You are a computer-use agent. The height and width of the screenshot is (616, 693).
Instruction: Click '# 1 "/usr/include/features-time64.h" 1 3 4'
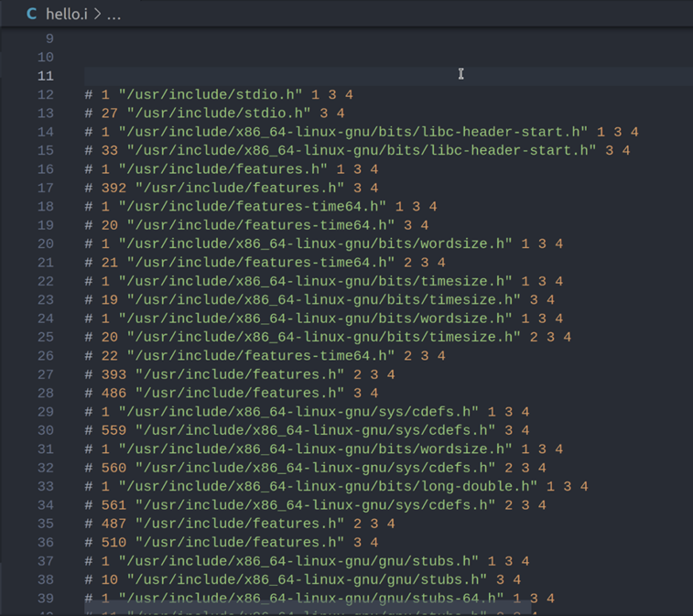point(261,206)
